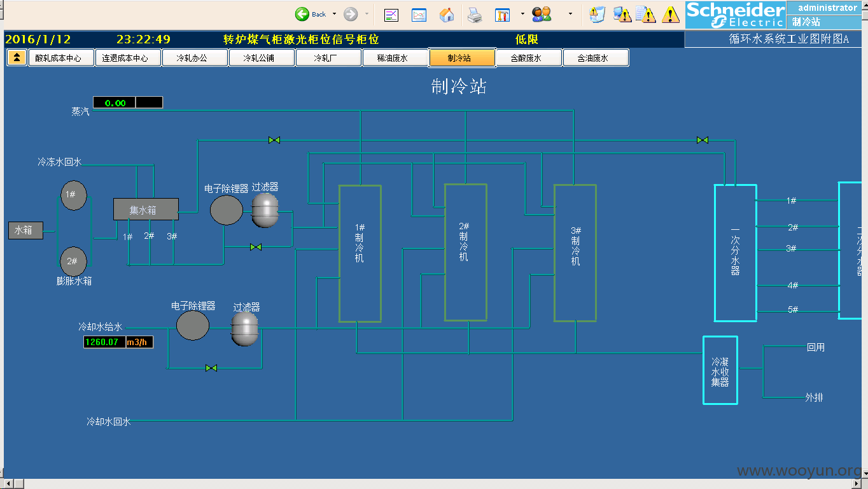
Task: Open active alarms yellow warning triangle
Action: [670, 14]
